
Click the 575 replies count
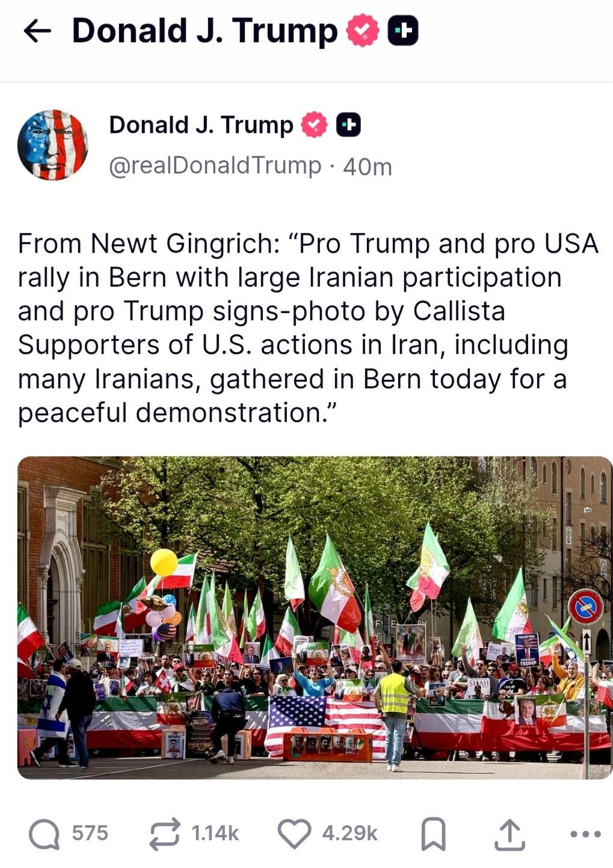click(90, 834)
